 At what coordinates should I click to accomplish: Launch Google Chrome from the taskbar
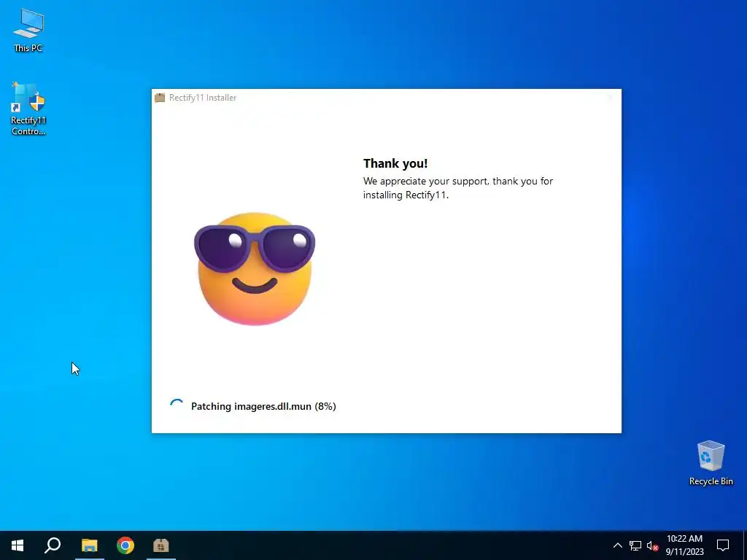(x=125, y=545)
